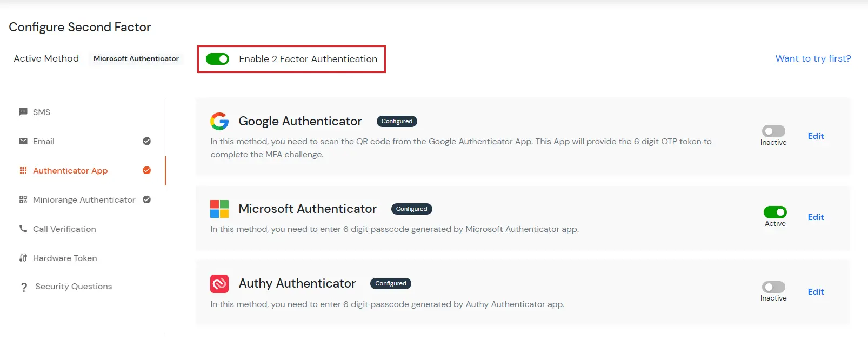The width and height of the screenshot is (868, 353).
Task: Click the Call Verification phone icon
Action: pos(23,229)
